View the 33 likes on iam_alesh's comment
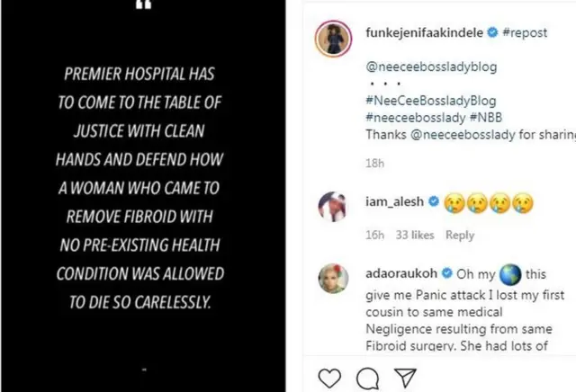This screenshot has width=576, height=392. tap(415, 235)
